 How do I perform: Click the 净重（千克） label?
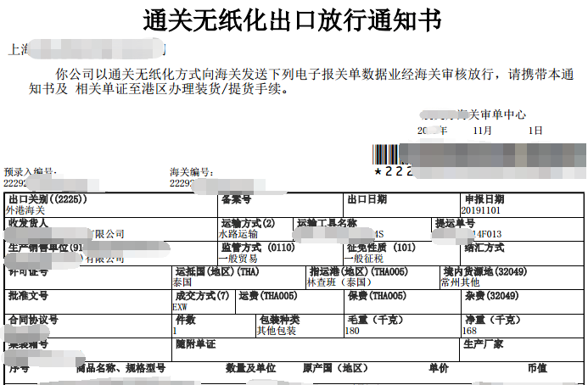(x=494, y=320)
